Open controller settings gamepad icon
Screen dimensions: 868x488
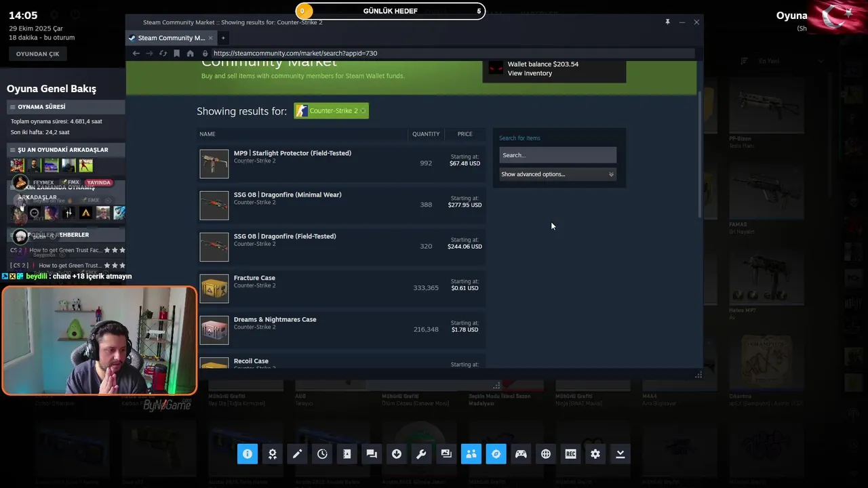pos(521,454)
